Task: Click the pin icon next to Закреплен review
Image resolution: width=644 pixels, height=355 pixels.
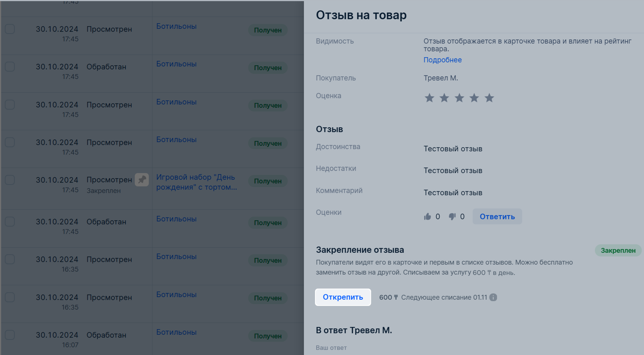Action: 142,180
